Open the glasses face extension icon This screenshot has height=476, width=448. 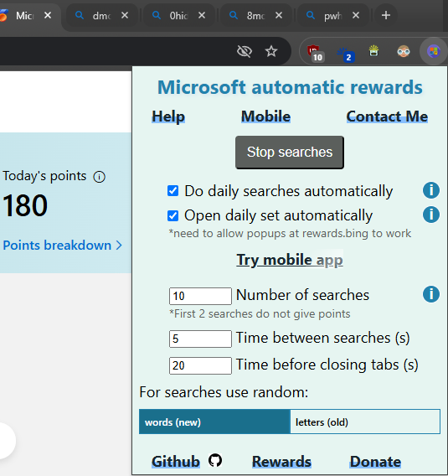[404, 51]
